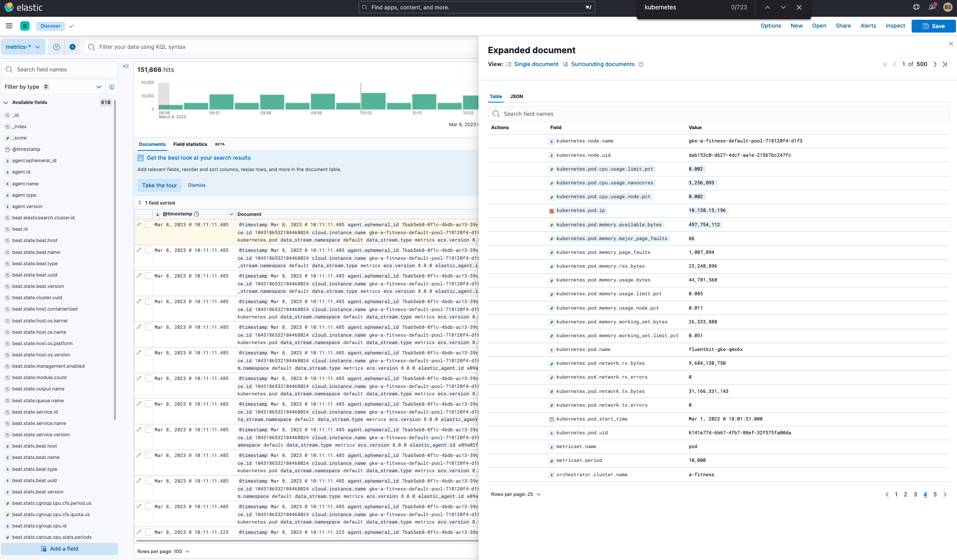Viewport: 957px width, 560px height.
Task: Open the Field statistics tab
Action: 190,144
